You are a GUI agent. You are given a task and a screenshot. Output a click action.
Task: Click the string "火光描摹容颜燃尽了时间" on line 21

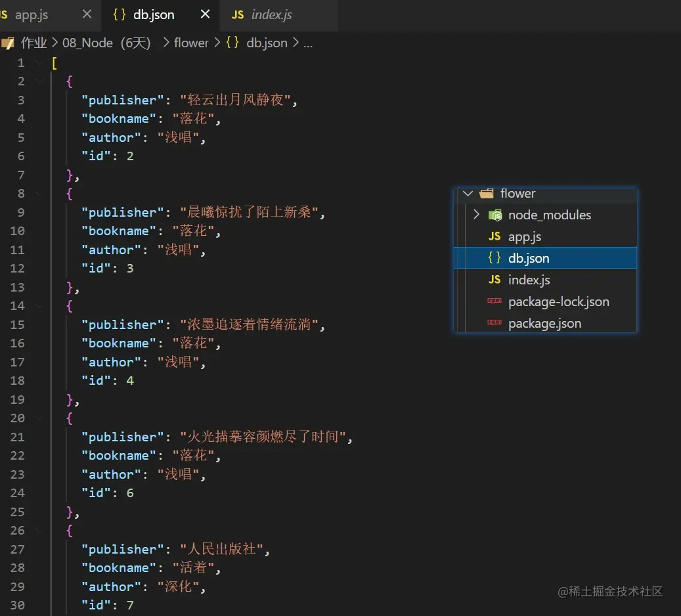click(263, 437)
